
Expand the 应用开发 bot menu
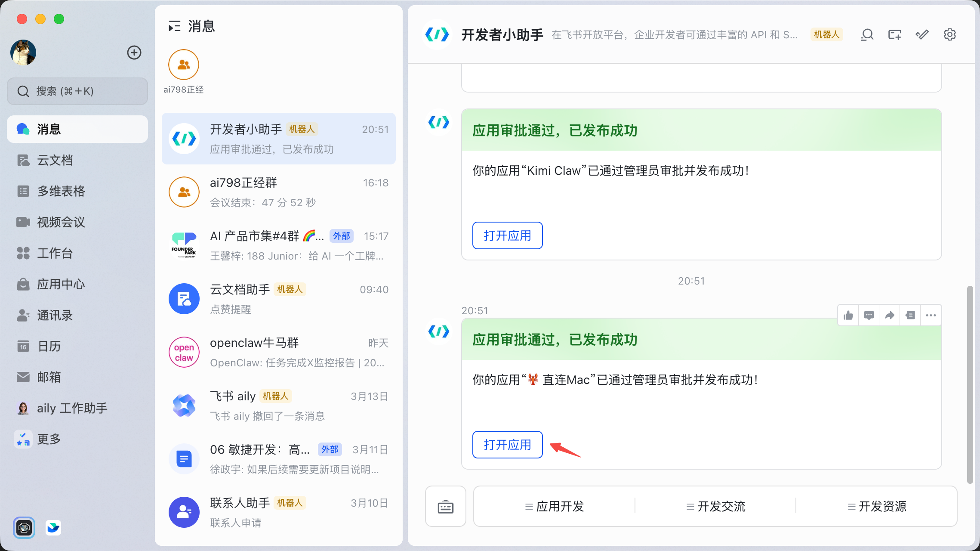pos(555,507)
